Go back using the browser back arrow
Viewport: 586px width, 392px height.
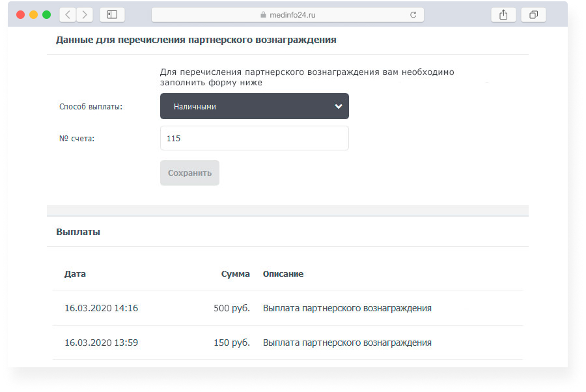click(68, 15)
